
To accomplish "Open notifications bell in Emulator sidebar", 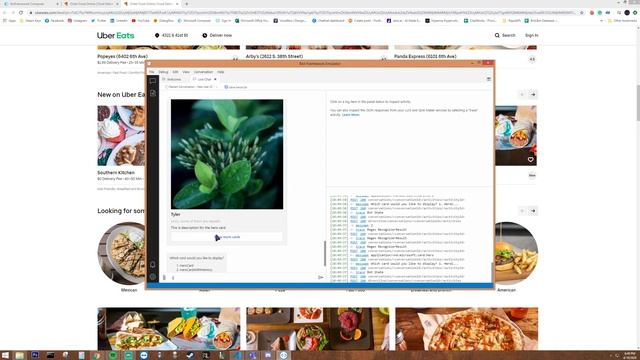I will tap(153, 264).
